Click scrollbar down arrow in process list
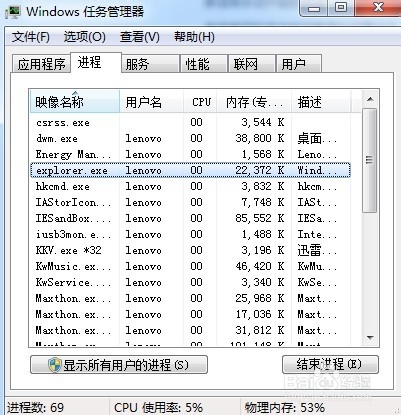The width and height of the screenshot is (401, 415). (370, 338)
